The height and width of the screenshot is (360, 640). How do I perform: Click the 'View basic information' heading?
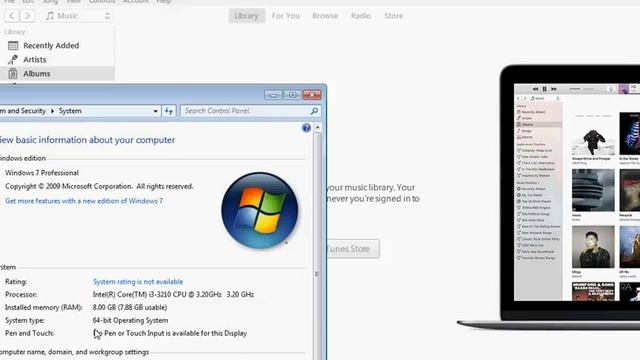[x=87, y=140]
